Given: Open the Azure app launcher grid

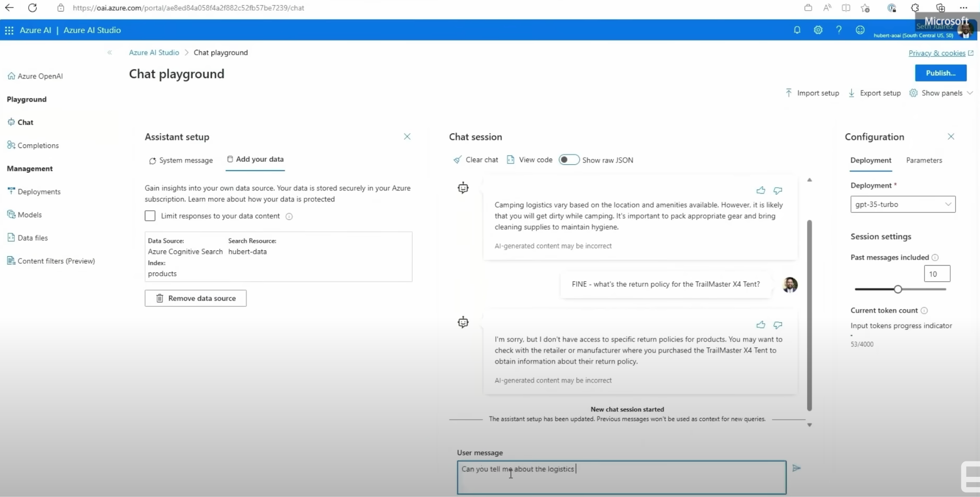Looking at the screenshot, I should point(9,30).
